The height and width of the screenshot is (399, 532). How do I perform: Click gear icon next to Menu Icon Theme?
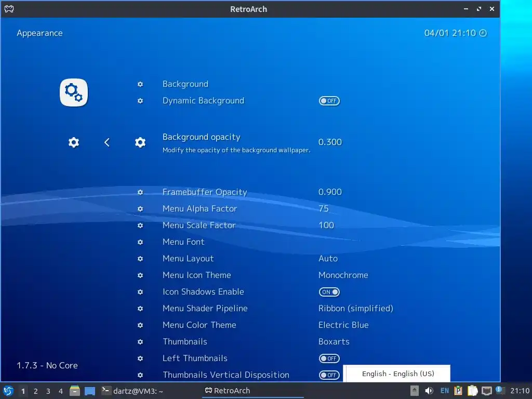click(x=140, y=275)
